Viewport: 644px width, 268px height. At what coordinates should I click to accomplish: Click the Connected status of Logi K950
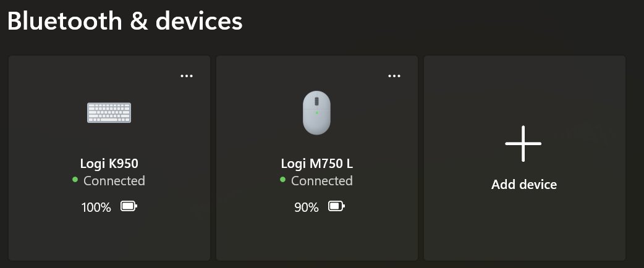click(x=114, y=181)
